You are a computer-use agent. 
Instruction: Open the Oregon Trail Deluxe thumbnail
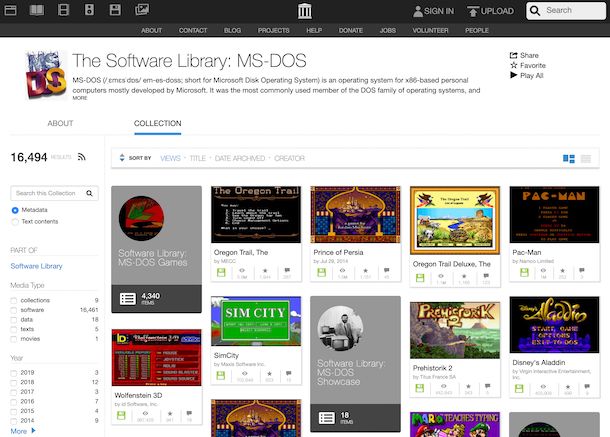[455, 220]
